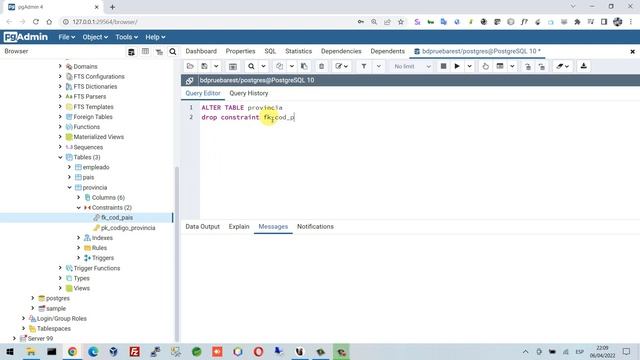
Task: Click the View Data table icon in toolbar
Action: 233,66
